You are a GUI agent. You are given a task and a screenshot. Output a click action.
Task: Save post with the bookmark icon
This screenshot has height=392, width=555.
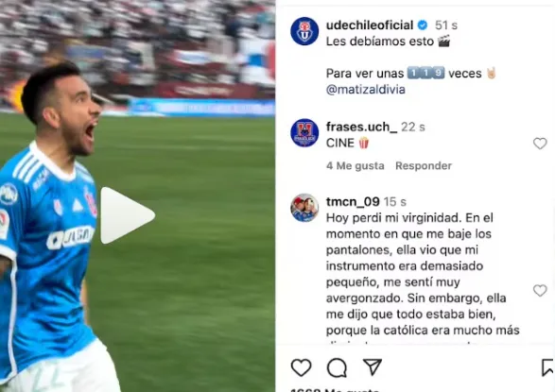coord(547,367)
